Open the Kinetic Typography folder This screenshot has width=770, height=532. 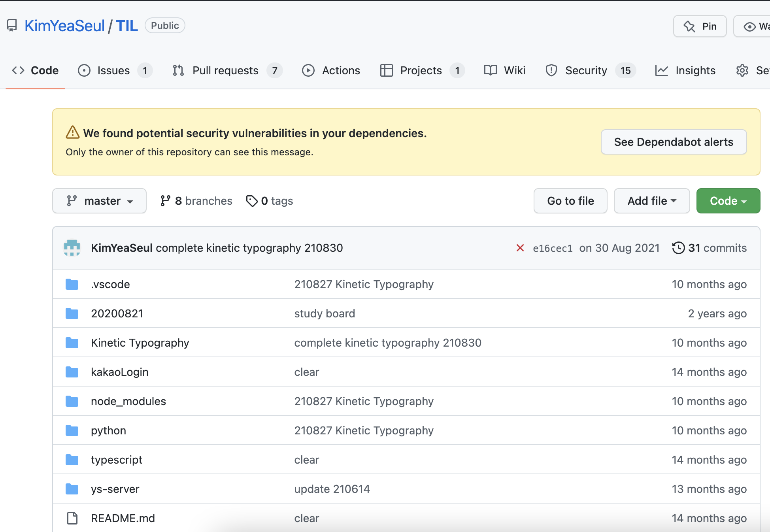pos(140,343)
